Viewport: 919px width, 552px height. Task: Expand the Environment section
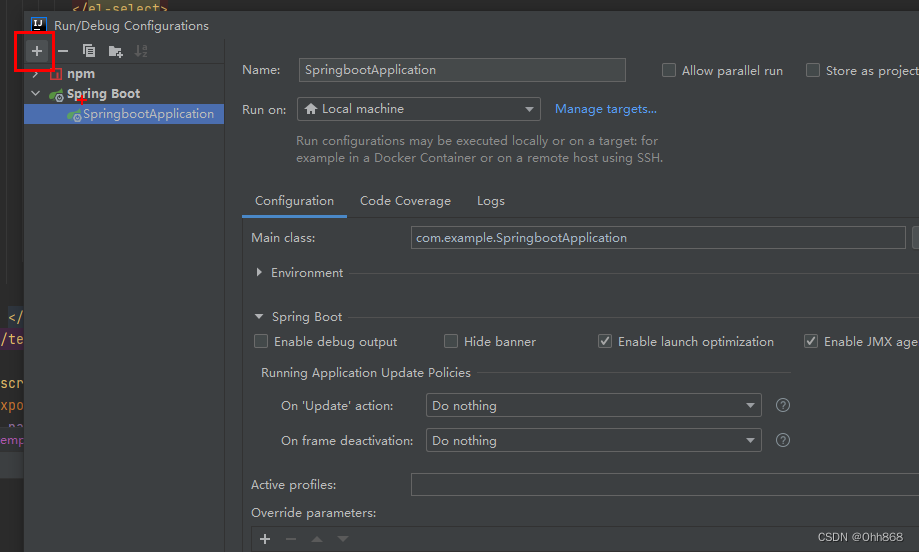[258, 272]
